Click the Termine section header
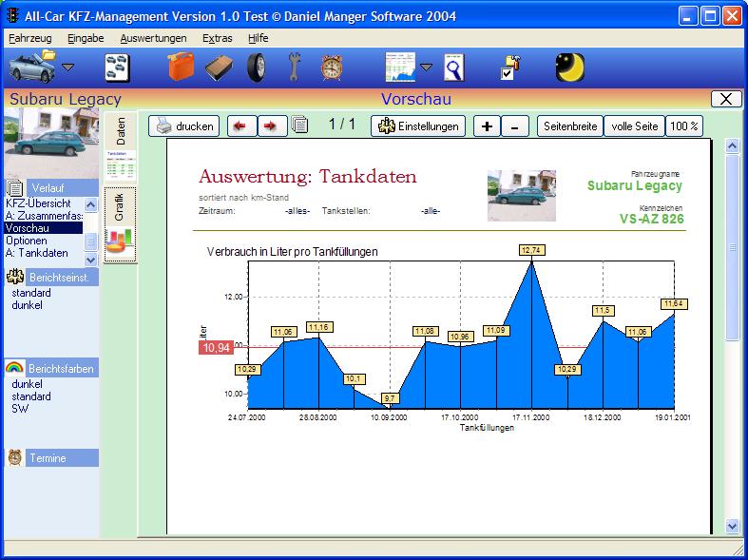748x560 pixels. (63, 458)
